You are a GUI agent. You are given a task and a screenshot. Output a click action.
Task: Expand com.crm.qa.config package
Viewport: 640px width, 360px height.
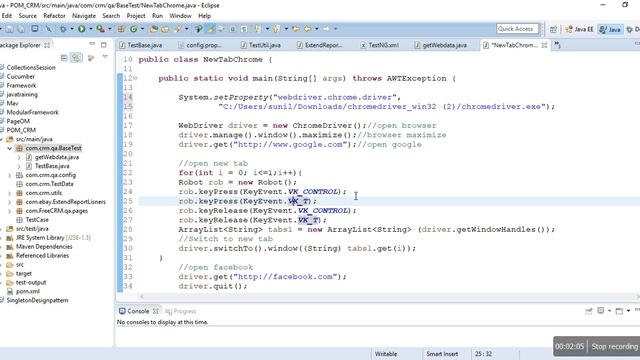click(x=9, y=175)
